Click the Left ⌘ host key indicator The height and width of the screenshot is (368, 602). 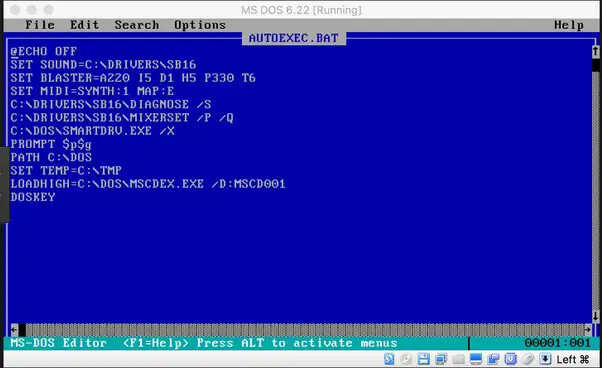(572, 360)
